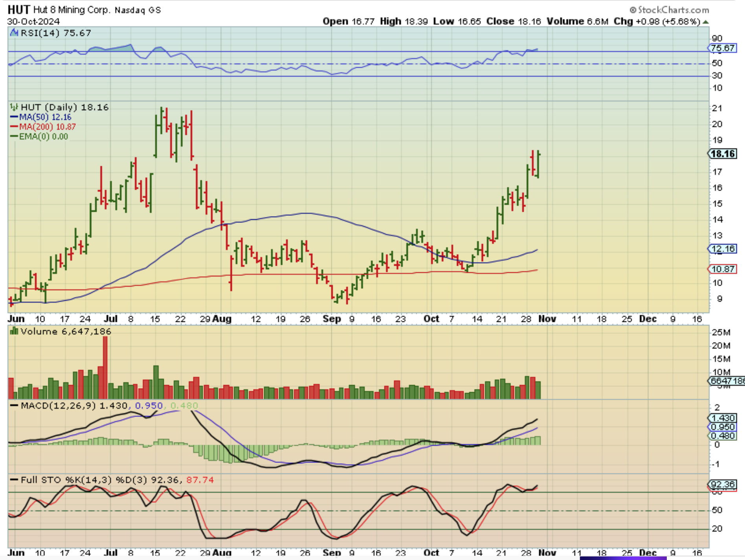This screenshot has height=560, width=745.
Task: Click the bold HUT ticker symbol in header
Action: point(19,9)
